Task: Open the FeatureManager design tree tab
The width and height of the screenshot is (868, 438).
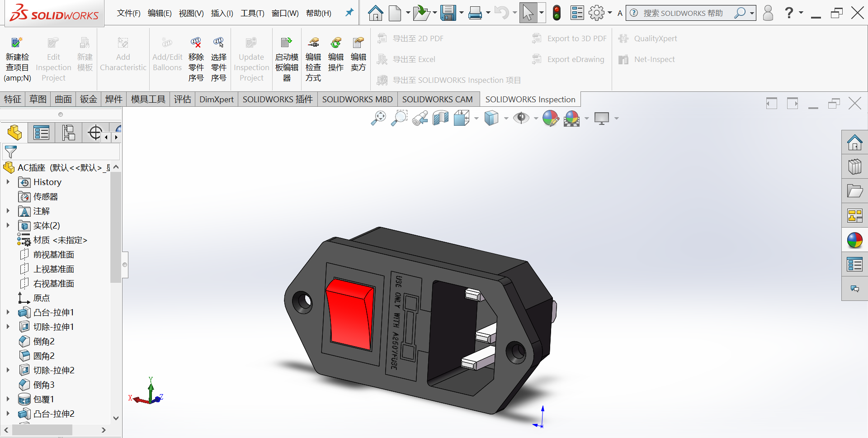Action: tap(14, 133)
